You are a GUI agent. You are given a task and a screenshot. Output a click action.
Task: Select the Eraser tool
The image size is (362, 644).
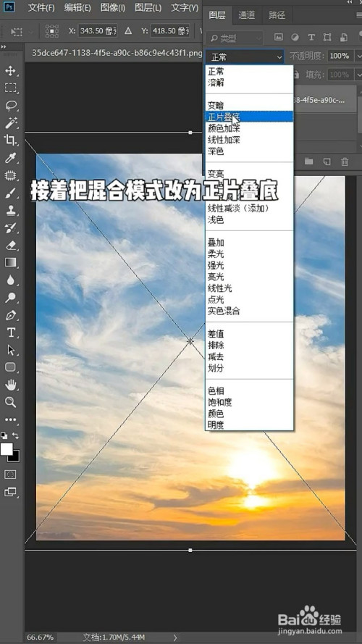point(10,245)
